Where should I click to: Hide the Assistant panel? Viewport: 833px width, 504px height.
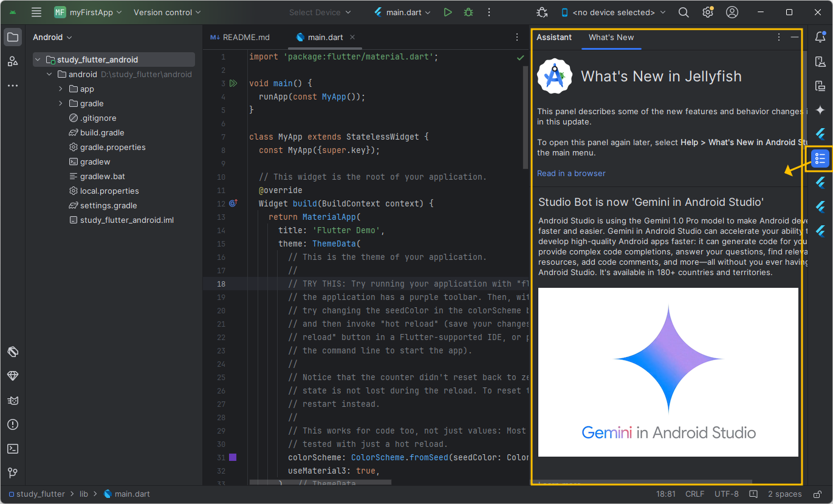[x=794, y=37]
